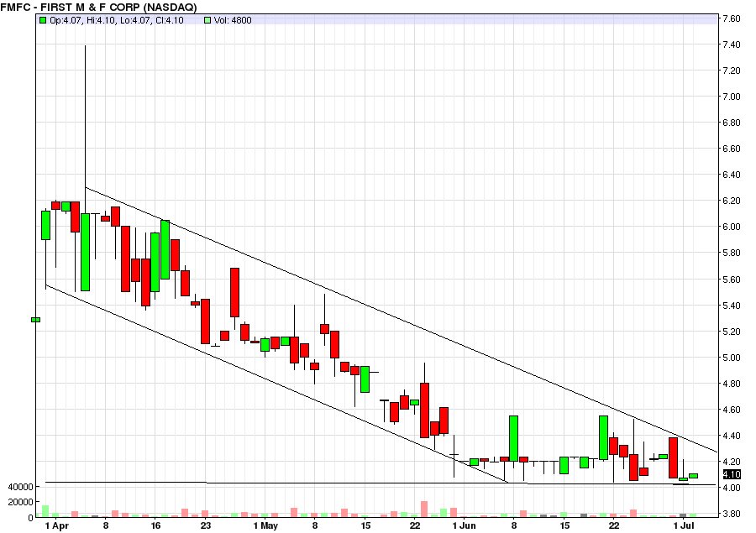
Task: Click the '23' date label on the time axis
Action: click(206, 525)
